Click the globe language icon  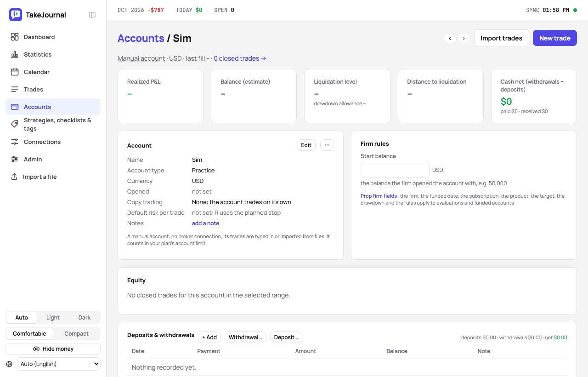[x=9, y=364]
